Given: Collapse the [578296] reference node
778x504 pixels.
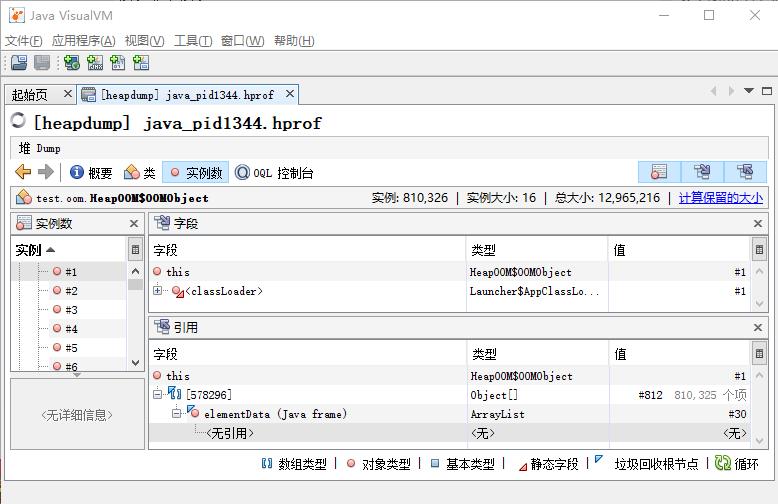Looking at the screenshot, I should pyautogui.click(x=157, y=394).
